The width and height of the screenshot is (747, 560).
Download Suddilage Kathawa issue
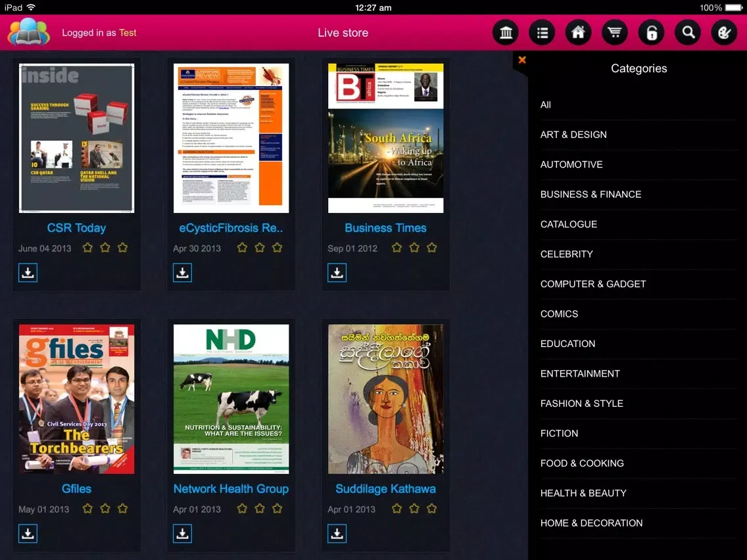click(x=337, y=533)
